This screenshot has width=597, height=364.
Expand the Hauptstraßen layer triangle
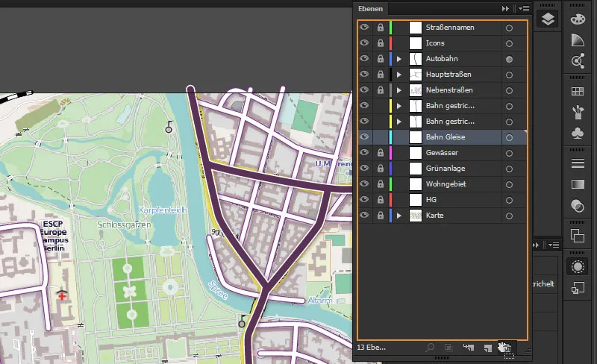(x=399, y=75)
